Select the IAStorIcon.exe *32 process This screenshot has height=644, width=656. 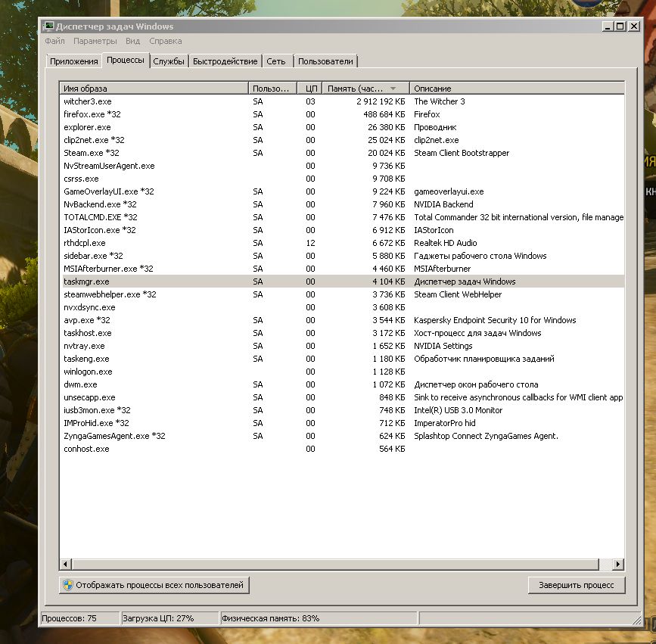(x=342, y=230)
